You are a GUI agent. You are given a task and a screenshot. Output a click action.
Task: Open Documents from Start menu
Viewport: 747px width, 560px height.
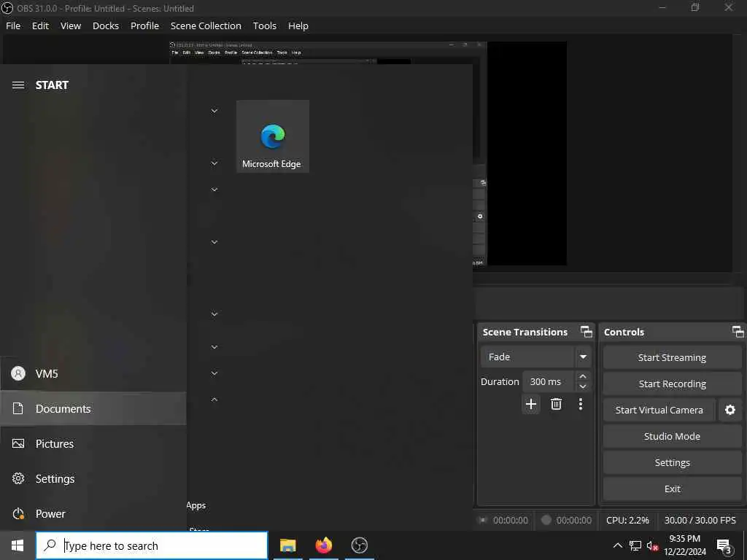93,408
